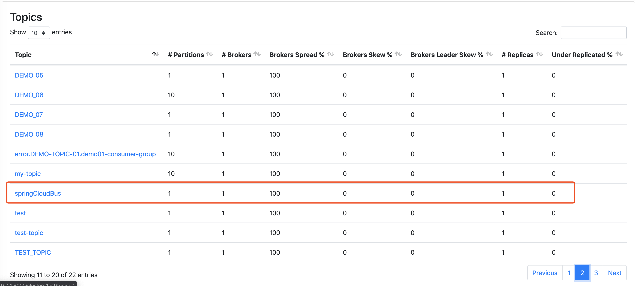This screenshot has width=644, height=286.
Task: Go to pagination page 3
Action: [x=596, y=273]
